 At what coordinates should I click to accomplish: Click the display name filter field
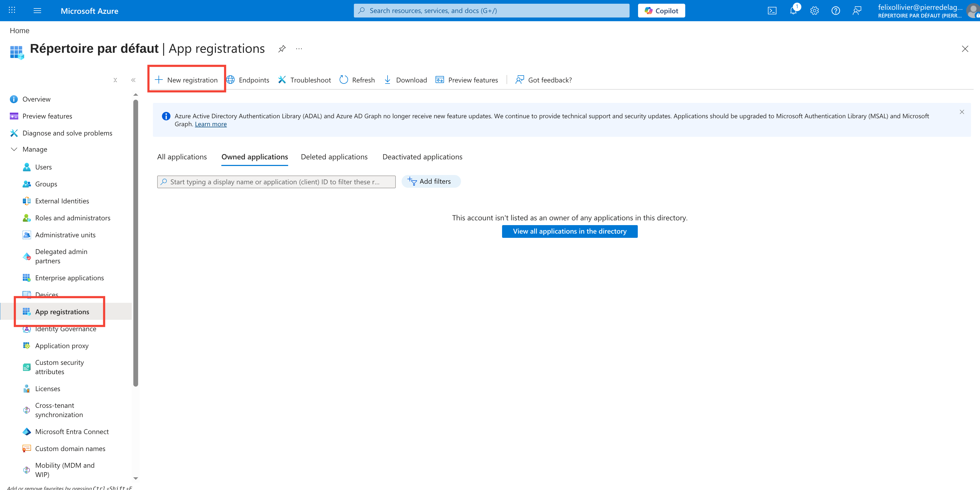coord(276,182)
